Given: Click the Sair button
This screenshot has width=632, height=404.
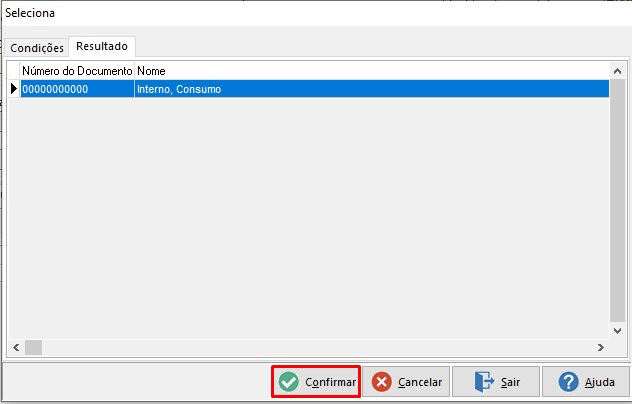Looking at the screenshot, I should 496,381.
